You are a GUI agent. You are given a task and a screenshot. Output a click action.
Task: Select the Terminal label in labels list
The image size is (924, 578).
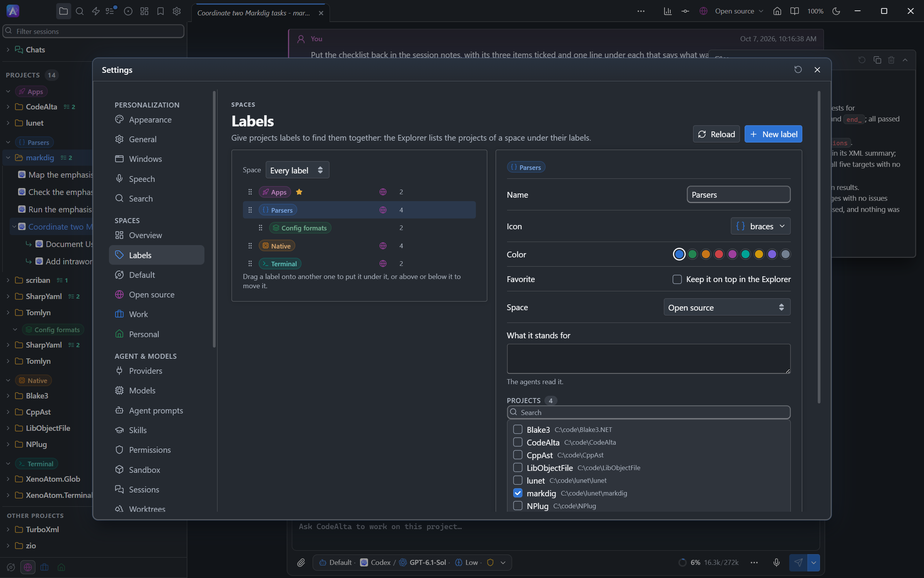[280, 264]
